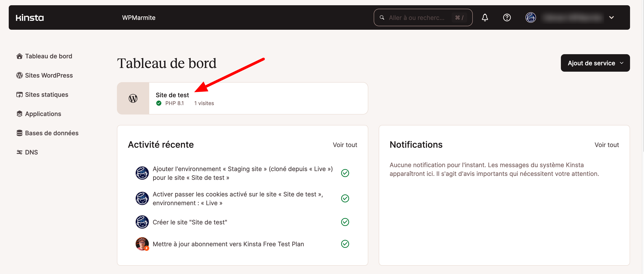The width and height of the screenshot is (644, 274).
Task: Focus the 'Aller à ou recherc...' search field
Action: tap(423, 17)
